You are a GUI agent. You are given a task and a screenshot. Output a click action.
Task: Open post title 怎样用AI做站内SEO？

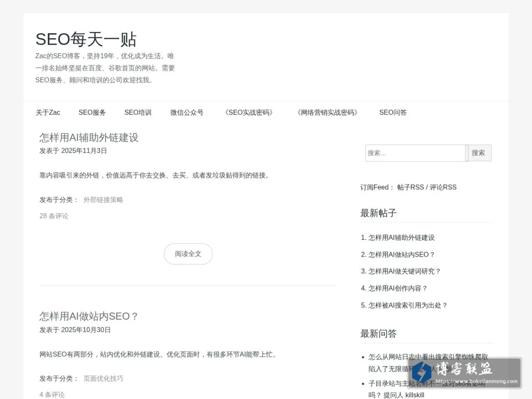89,316
